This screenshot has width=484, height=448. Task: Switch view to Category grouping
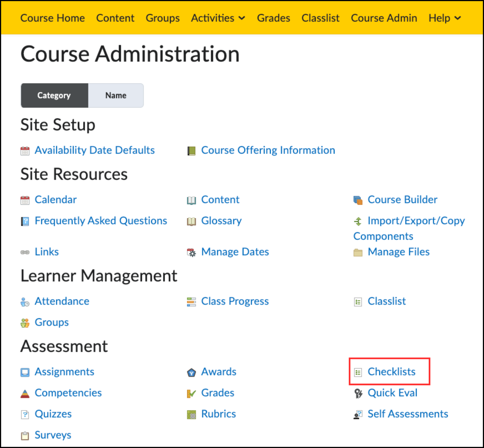click(54, 95)
